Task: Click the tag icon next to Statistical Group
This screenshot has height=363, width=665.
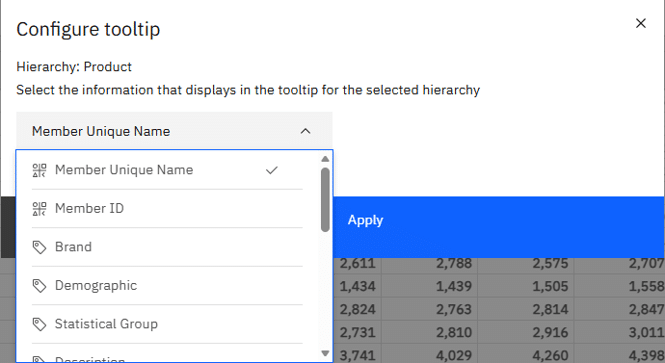Action: tap(39, 324)
